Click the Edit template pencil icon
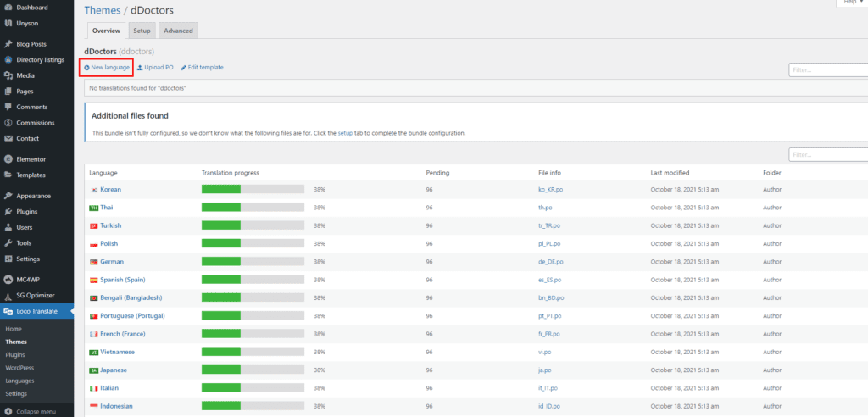This screenshot has height=417, width=868. (x=183, y=68)
